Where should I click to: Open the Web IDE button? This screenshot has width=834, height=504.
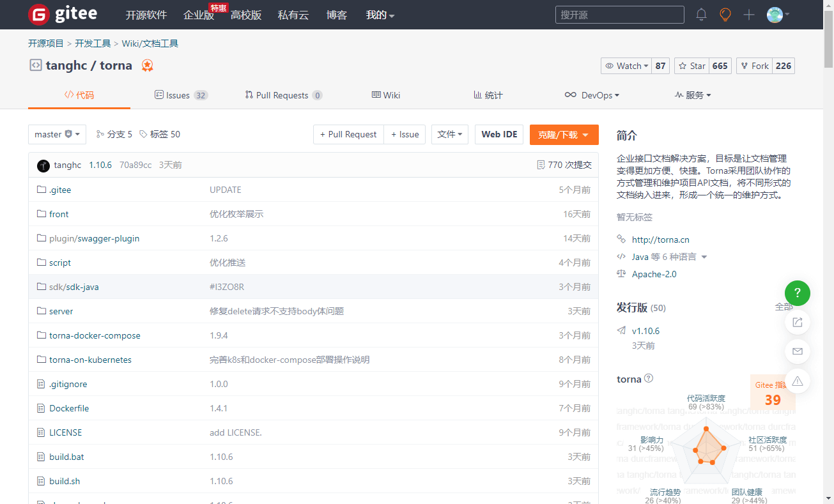coord(499,134)
